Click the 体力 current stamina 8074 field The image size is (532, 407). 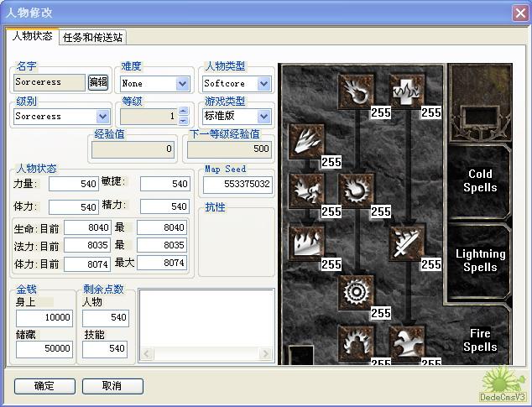[87, 264]
